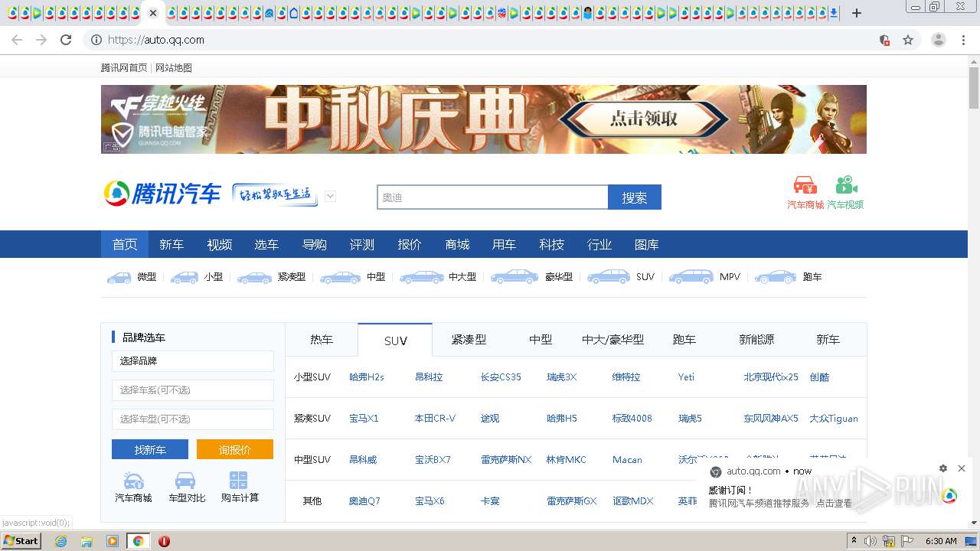The height and width of the screenshot is (551, 980).
Task: Click the 搜索 search button
Action: 635,197
